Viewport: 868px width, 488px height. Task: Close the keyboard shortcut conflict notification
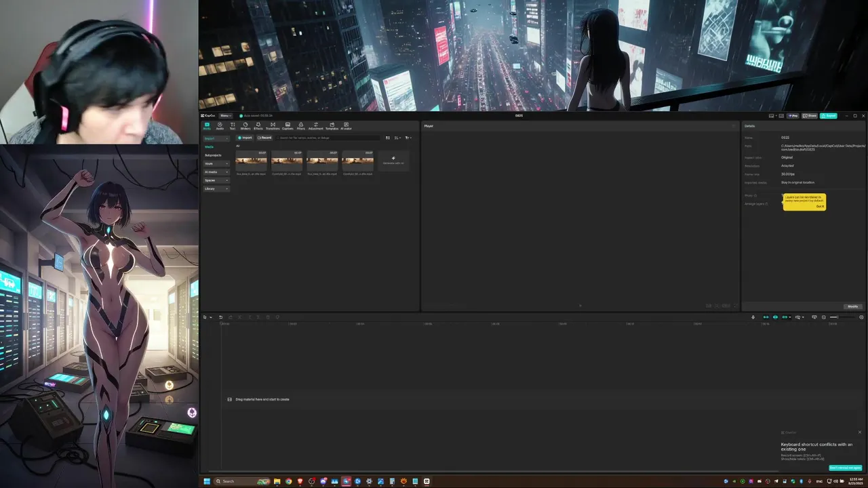click(x=860, y=432)
